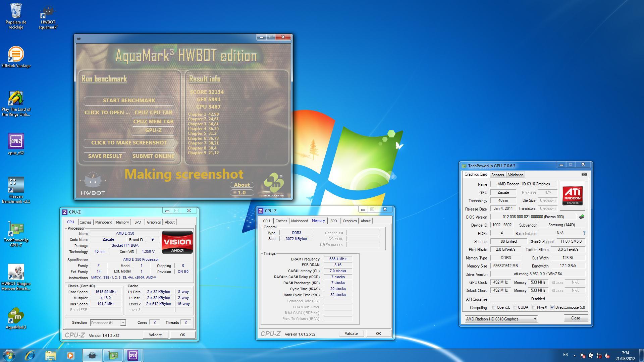Open Windows Explorer from the taskbar
Image resolution: width=644 pixels, height=362 pixels.
coord(50,355)
